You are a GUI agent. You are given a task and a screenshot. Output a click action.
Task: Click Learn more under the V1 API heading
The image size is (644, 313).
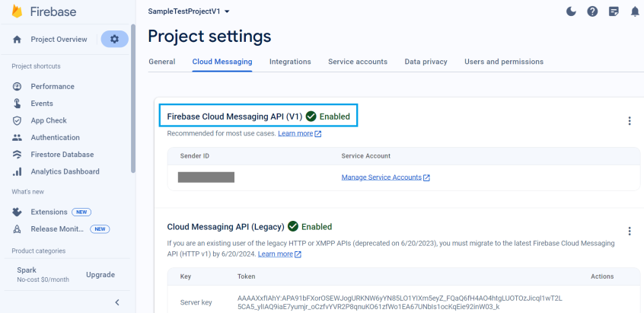(x=295, y=133)
